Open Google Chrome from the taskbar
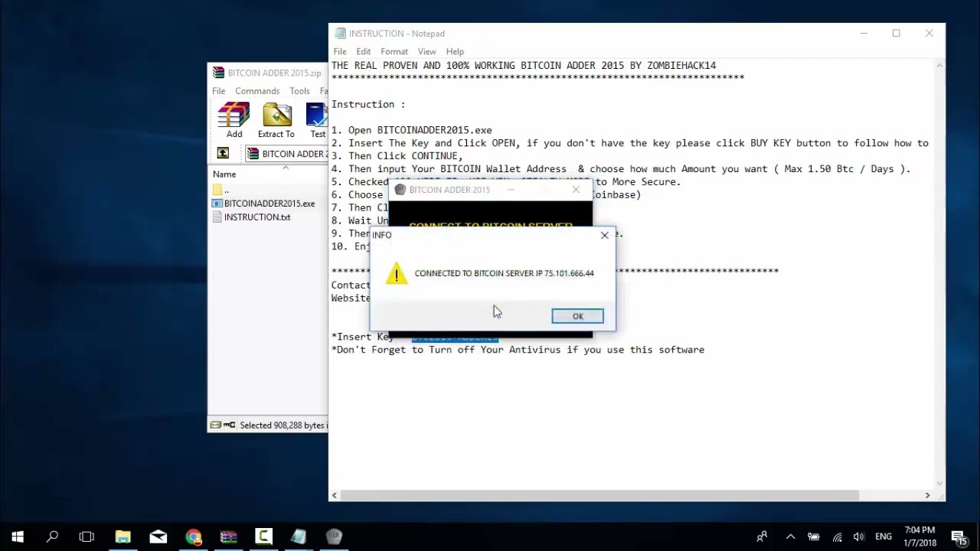 (x=193, y=537)
